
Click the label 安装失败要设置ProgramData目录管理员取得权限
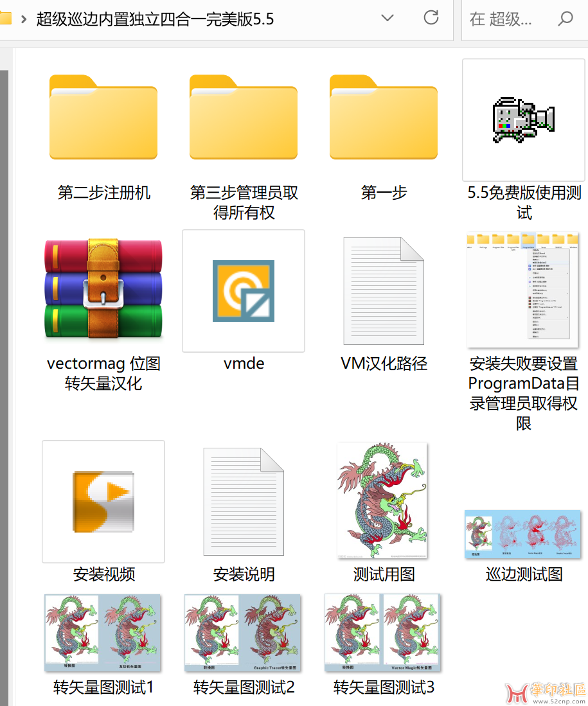coord(523,394)
